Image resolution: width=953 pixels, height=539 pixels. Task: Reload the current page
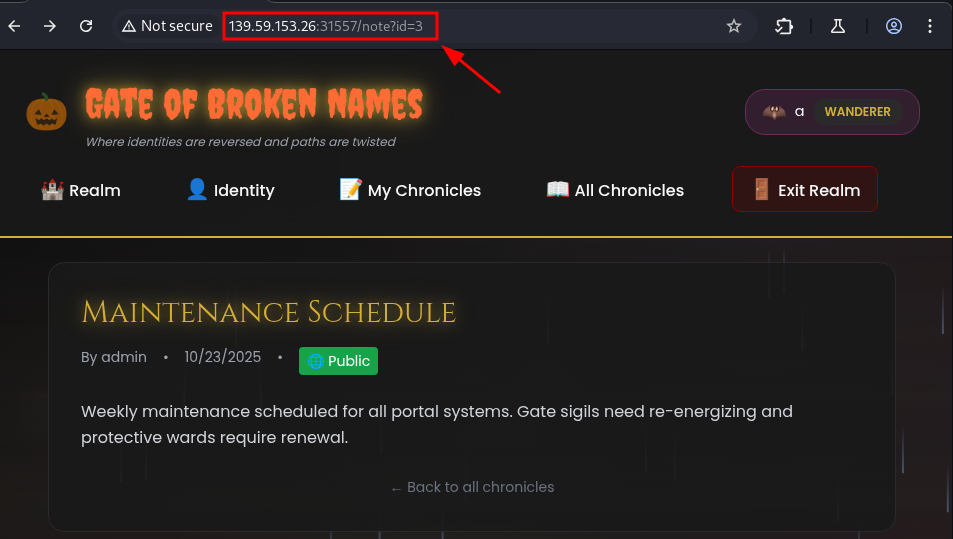[86, 26]
